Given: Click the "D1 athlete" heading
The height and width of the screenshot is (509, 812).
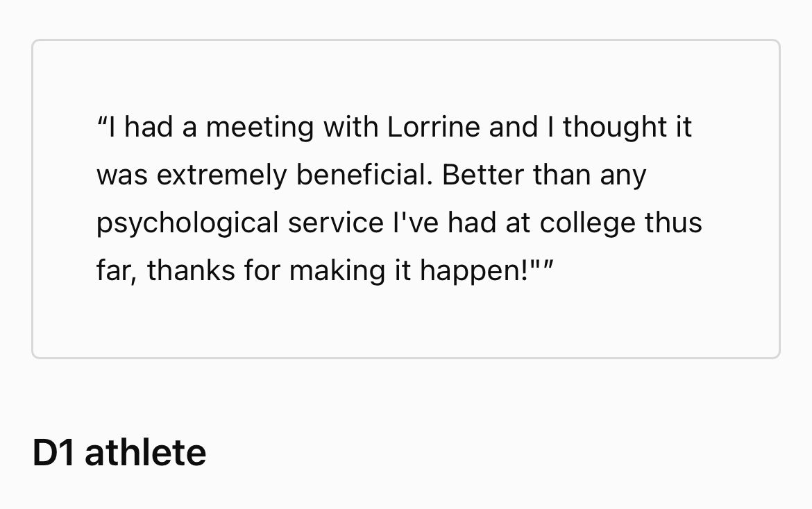Looking at the screenshot, I should click(119, 452).
